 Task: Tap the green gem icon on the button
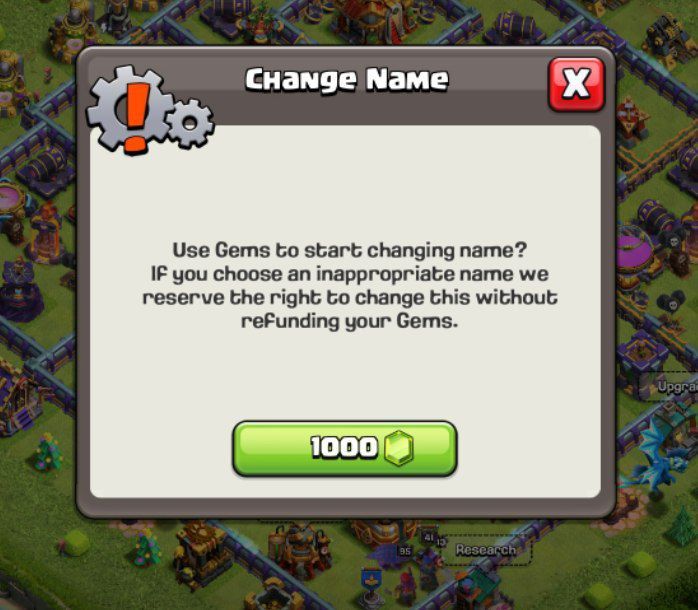point(399,448)
